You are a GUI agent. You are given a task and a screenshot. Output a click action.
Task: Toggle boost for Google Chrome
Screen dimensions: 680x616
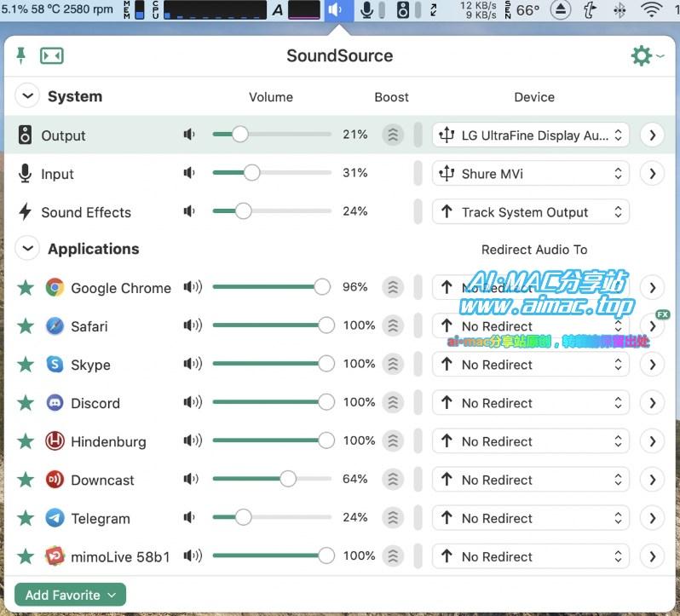393,287
